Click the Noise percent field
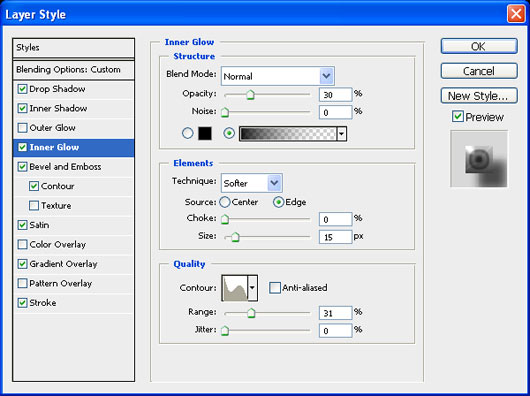Screen dimensions: 530x396 (x=335, y=113)
